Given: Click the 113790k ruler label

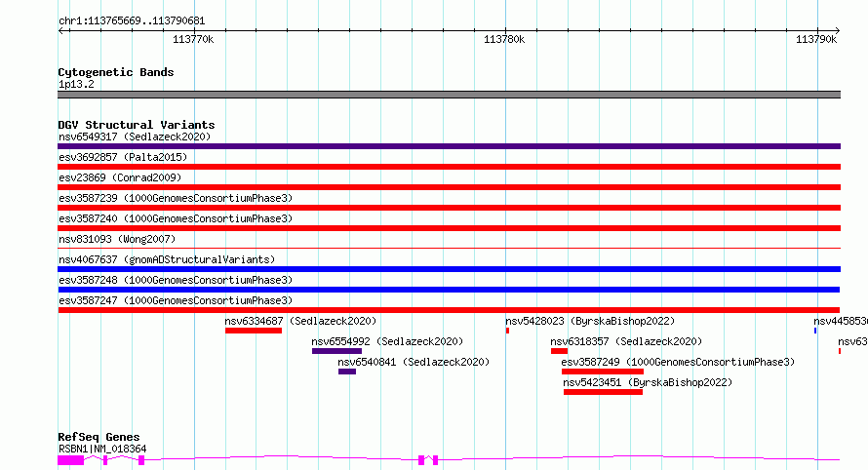Looking at the screenshot, I should click(816, 39).
